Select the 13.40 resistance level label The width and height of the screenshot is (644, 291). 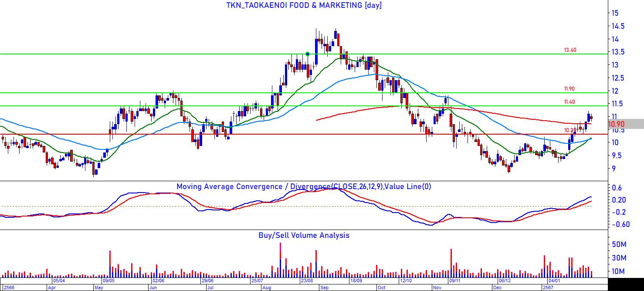pos(570,50)
